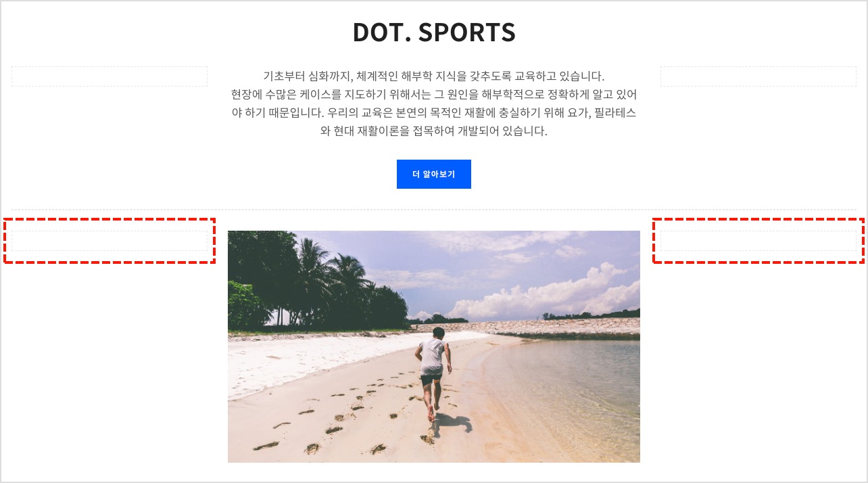Click the blue 더 알아보기 button
The width and height of the screenshot is (868, 483).
[x=433, y=174]
